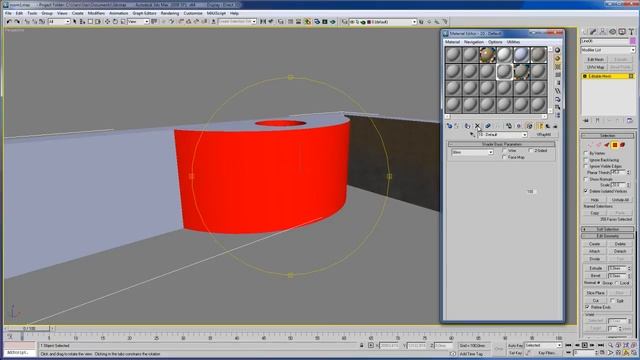Click the Slice Plane button
640x360 pixels.
pyautogui.click(x=595, y=293)
